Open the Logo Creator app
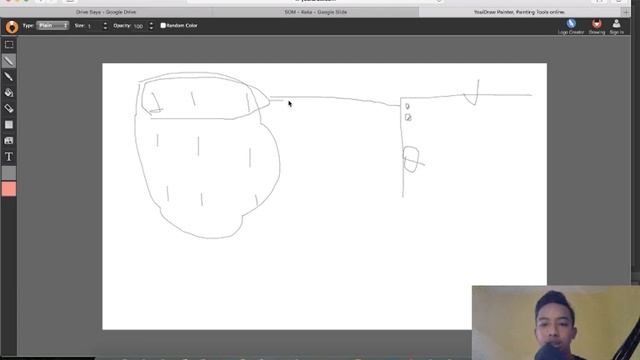 (x=571, y=27)
